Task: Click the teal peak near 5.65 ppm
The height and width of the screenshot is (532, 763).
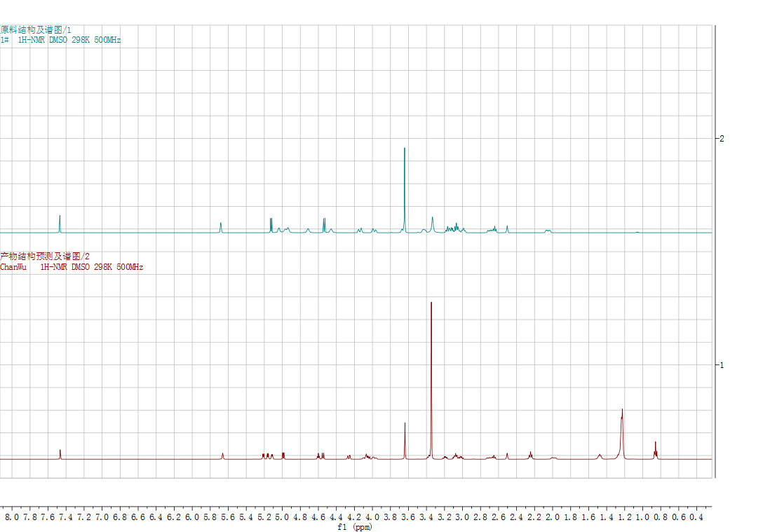Action: (221, 228)
